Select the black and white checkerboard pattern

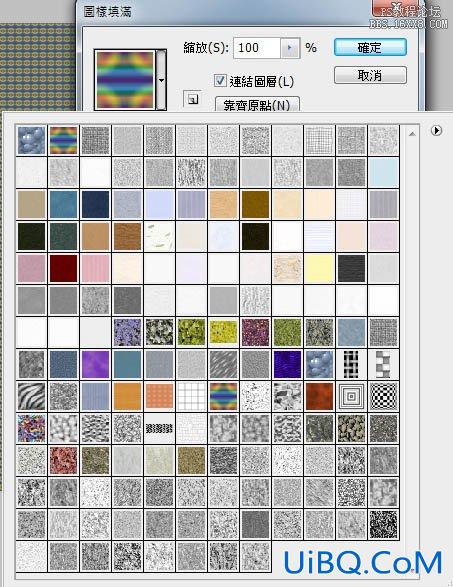[383, 396]
